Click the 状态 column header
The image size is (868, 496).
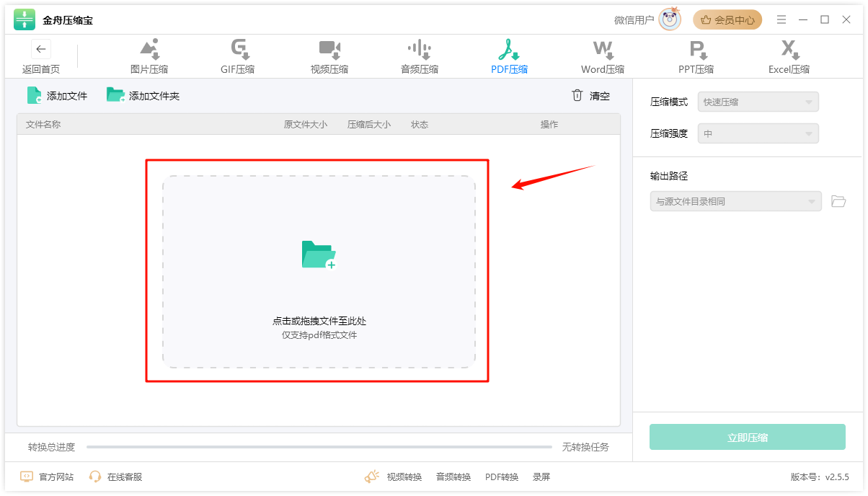[420, 125]
